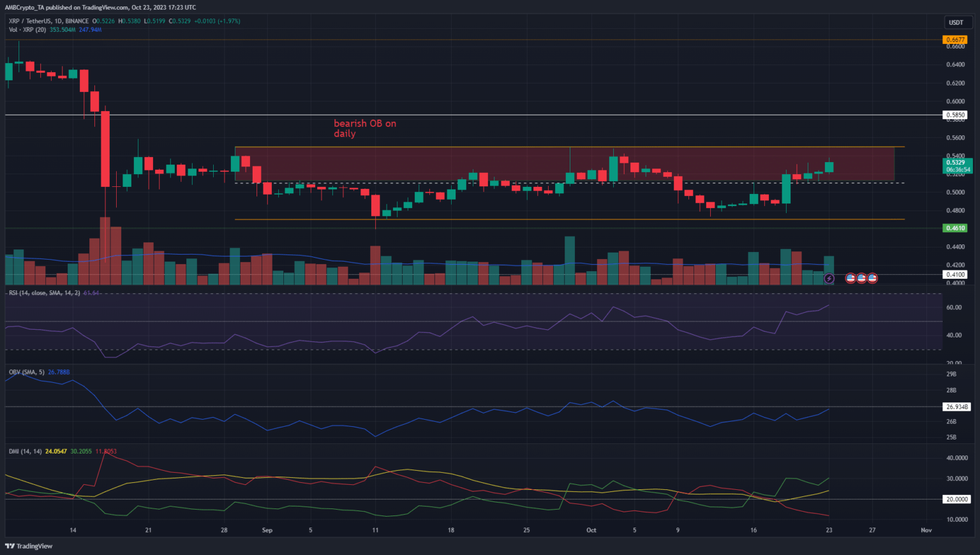Screen dimensions: 980x555
Task: Select the Vol XRP (20) indicator legend
Action: pyautogui.click(x=27, y=30)
